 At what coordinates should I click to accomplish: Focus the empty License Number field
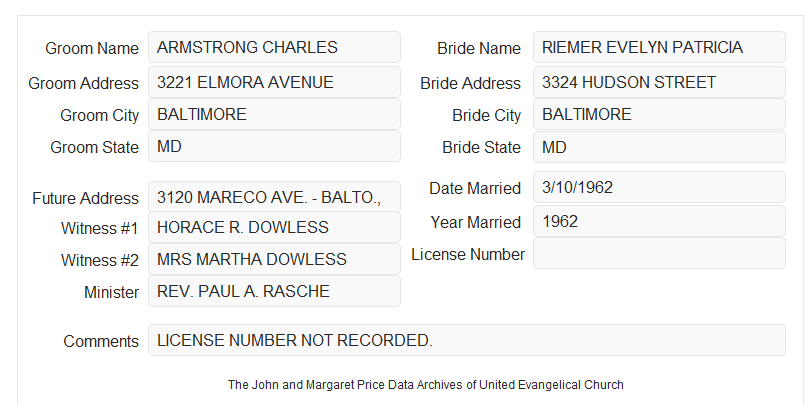659,253
